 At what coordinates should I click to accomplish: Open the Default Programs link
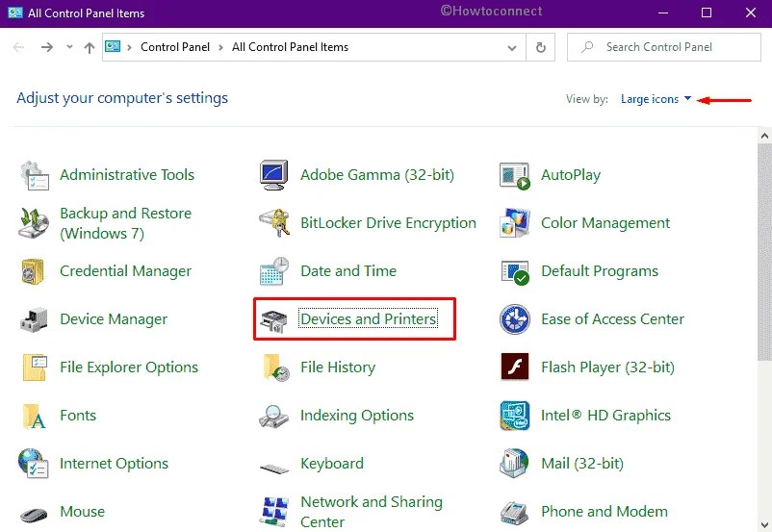pyautogui.click(x=599, y=270)
